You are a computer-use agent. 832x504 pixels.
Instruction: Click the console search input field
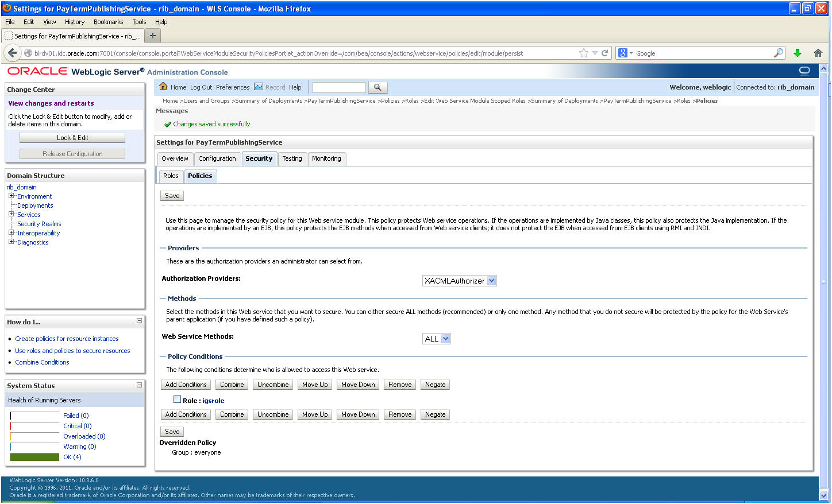coord(339,87)
